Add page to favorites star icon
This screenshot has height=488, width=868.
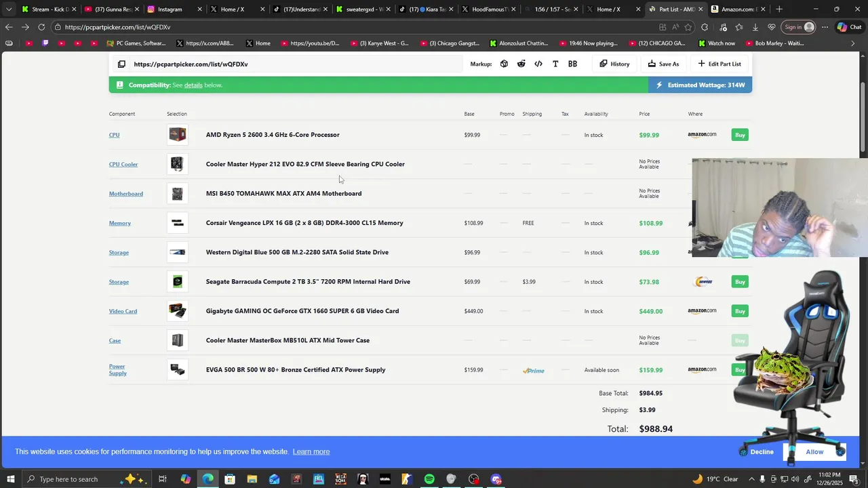point(688,27)
